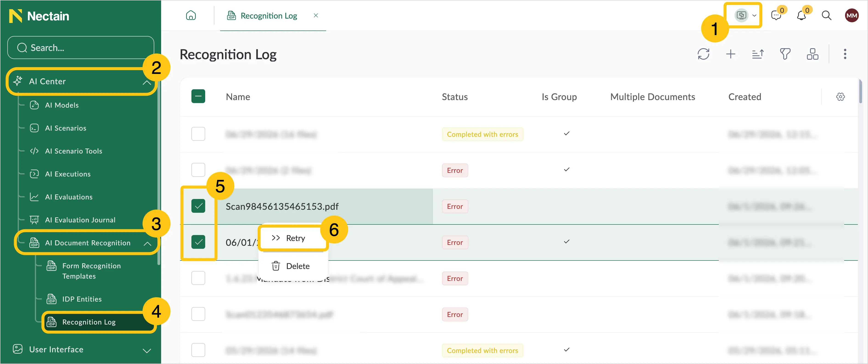The height and width of the screenshot is (364, 868).
Task: Click the first Completed with errors badge
Action: tap(482, 134)
